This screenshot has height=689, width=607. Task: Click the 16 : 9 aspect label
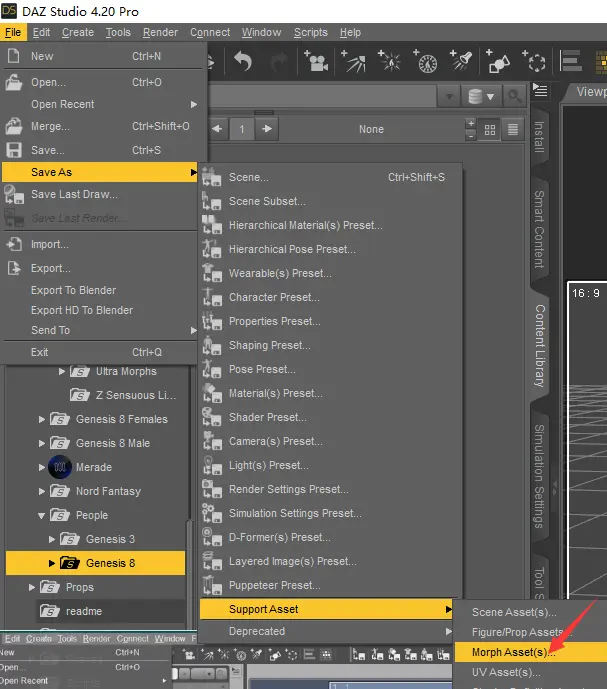click(x=586, y=293)
